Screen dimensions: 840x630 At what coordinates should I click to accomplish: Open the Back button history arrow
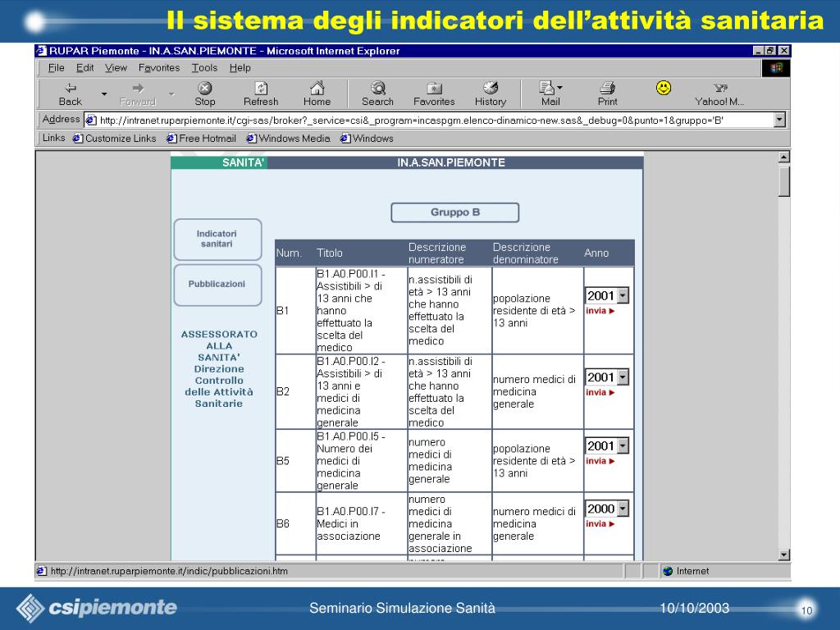pos(104,94)
